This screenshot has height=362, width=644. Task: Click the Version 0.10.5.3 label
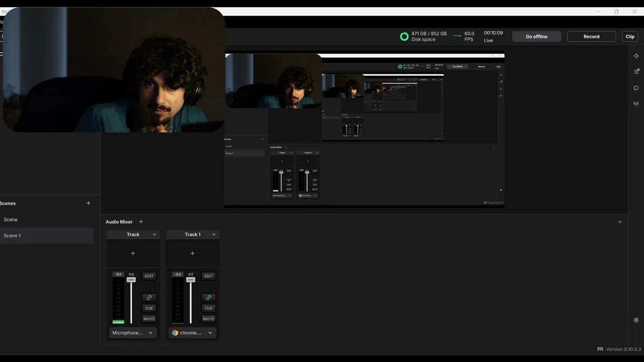[x=624, y=349]
